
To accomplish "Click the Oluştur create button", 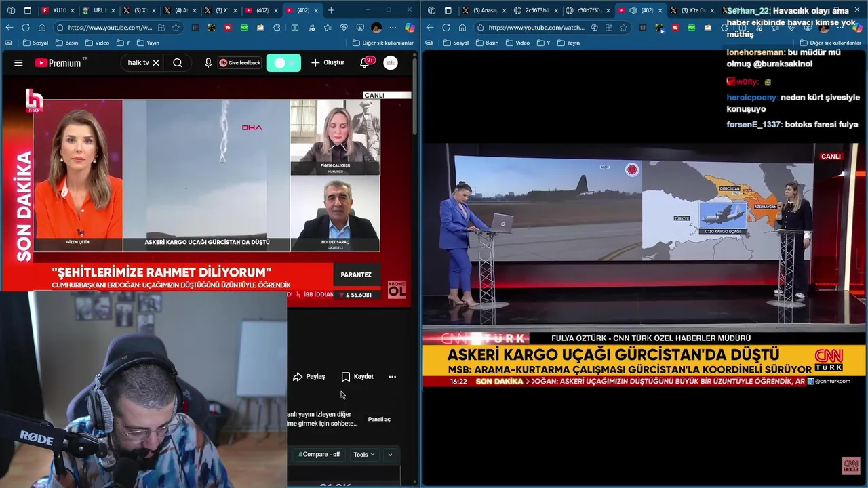I will [328, 63].
